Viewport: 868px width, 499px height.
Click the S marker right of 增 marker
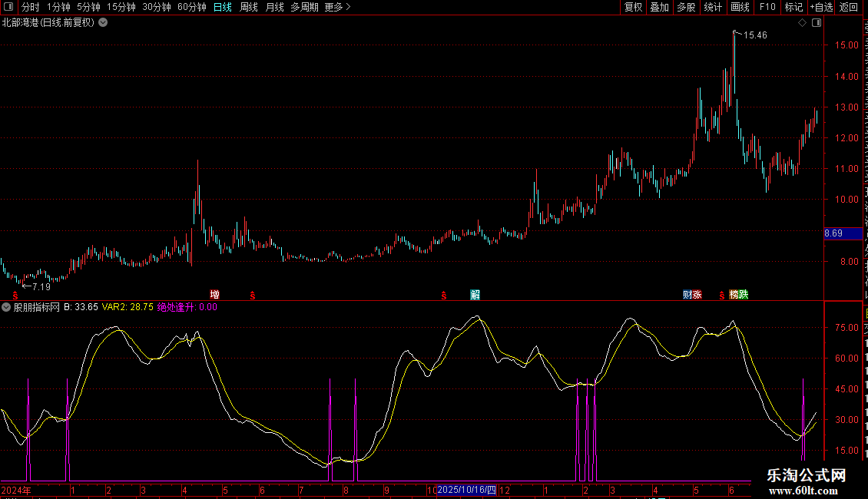[253, 296]
